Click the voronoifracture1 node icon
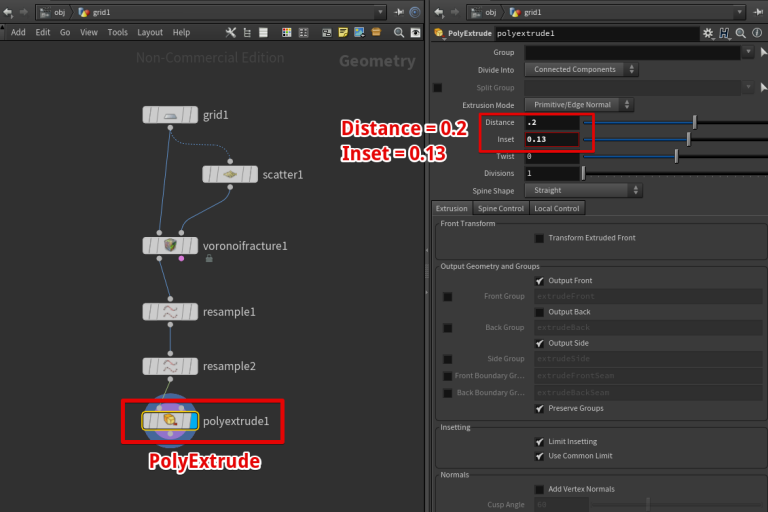Screen dimensions: 768x512 point(172,245)
